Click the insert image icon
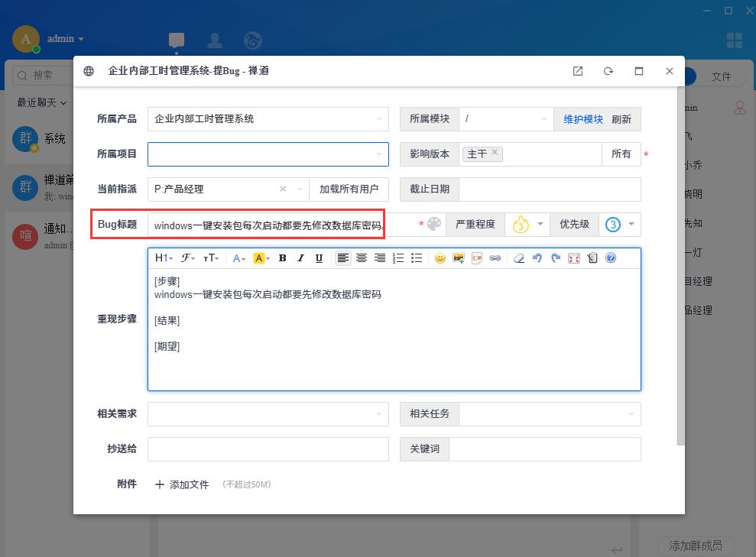The image size is (756, 557). click(x=458, y=258)
